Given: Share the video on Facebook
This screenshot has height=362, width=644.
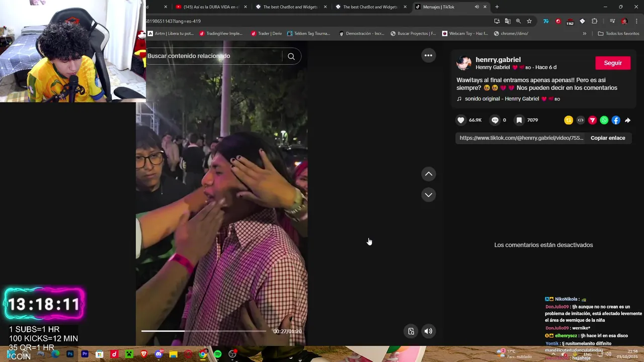Looking at the screenshot, I should 616,120.
